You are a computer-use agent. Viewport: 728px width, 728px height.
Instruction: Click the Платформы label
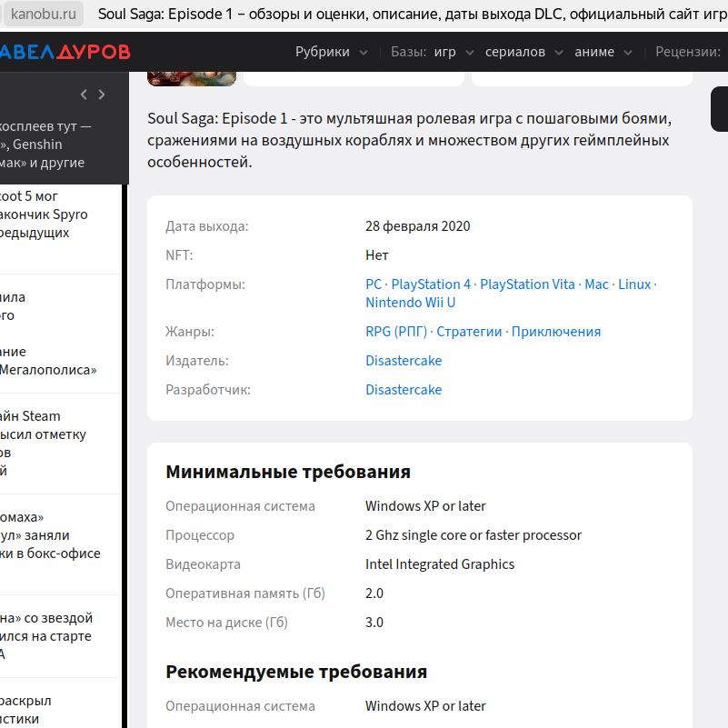[205, 284]
